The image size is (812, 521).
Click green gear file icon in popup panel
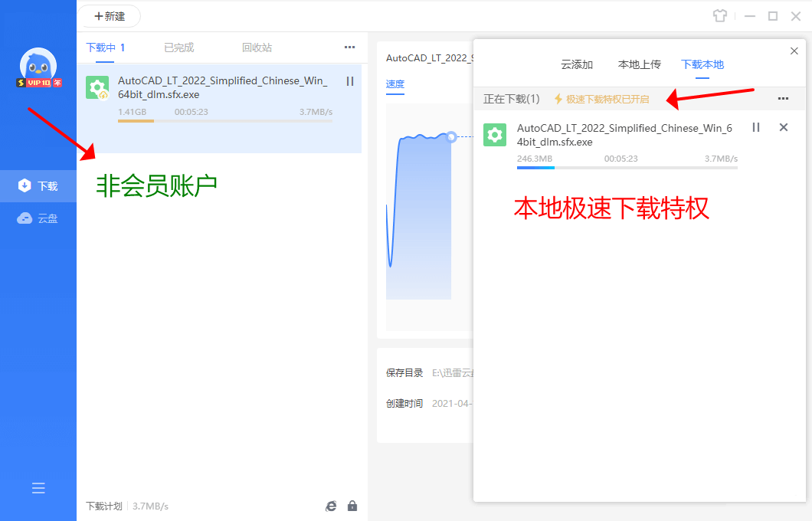coord(495,136)
